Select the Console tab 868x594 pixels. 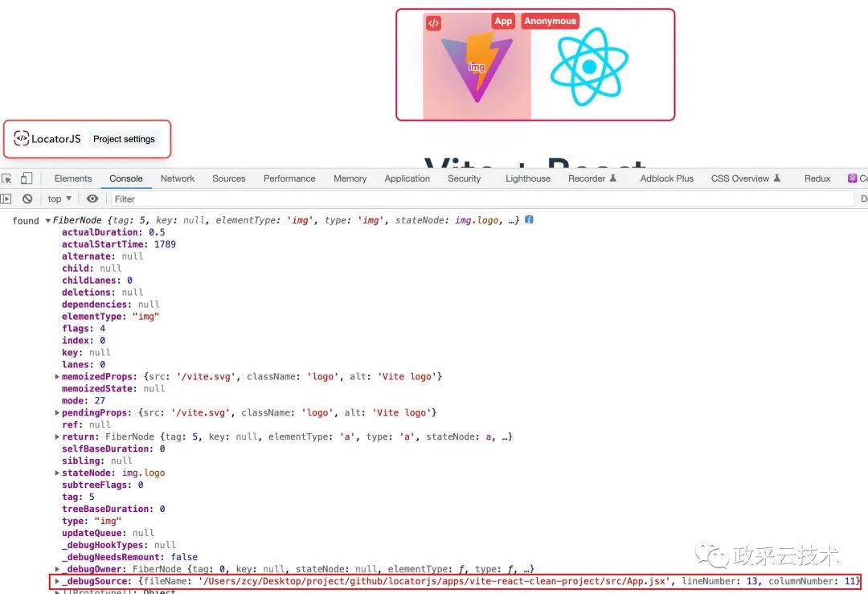125,178
